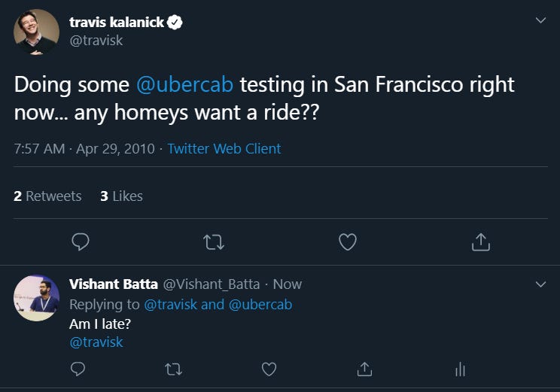Reply to Vishant Batta's tweet
This screenshot has height=392, width=560.
[78, 369]
